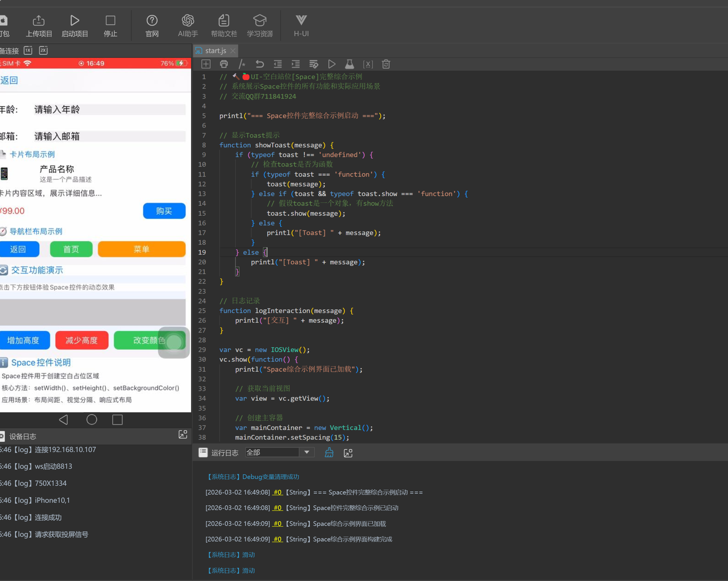This screenshot has height=581, width=728.
Task: Click the orange 菜单 button
Action: 142,249
